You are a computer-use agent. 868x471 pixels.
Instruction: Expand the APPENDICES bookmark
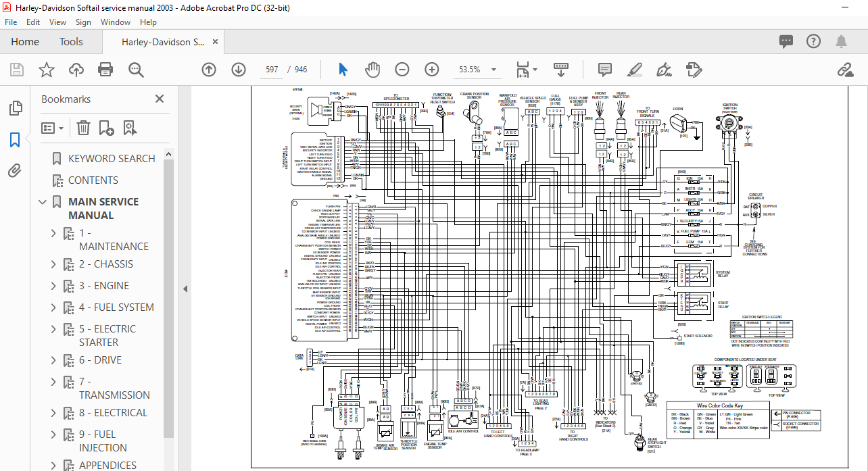click(x=54, y=466)
